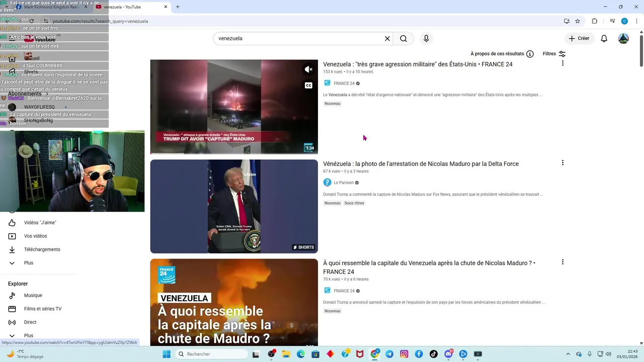The width and height of the screenshot is (644, 362).
Task: Start voice search with microphone icon
Action: [426, 39]
